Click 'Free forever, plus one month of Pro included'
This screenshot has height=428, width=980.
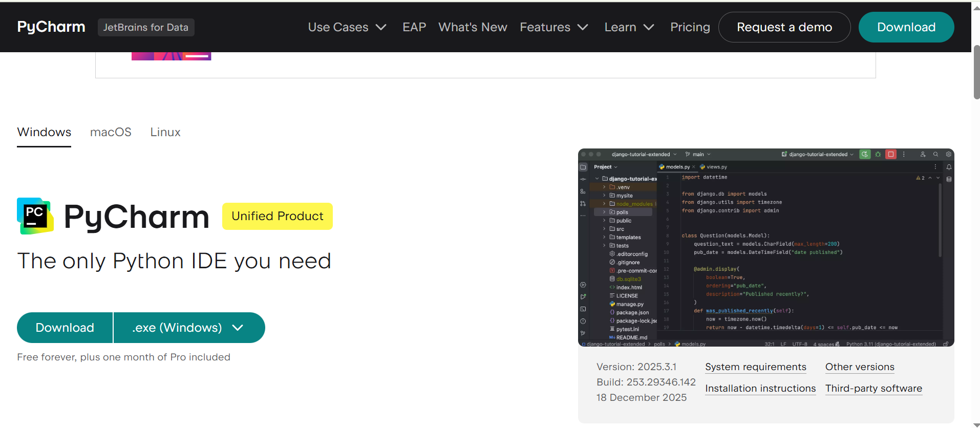point(123,357)
